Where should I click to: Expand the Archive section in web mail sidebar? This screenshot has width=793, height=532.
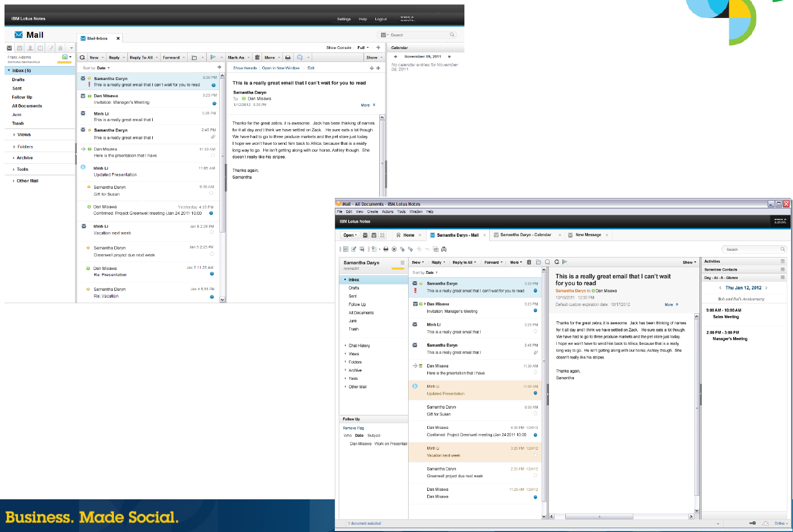click(x=14, y=158)
